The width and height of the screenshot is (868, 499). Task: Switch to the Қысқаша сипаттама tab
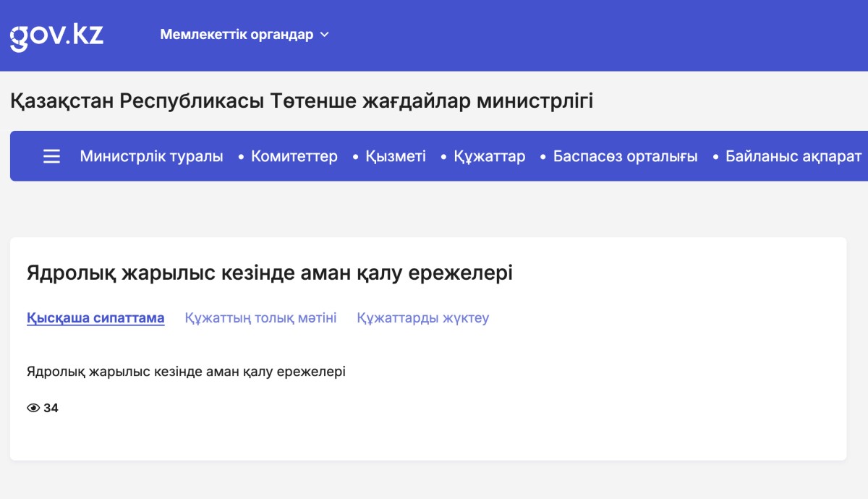tap(95, 318)
